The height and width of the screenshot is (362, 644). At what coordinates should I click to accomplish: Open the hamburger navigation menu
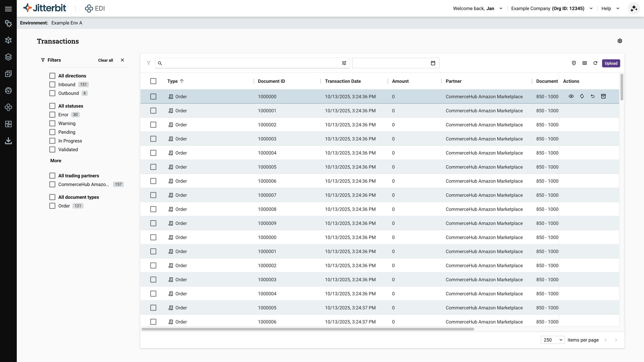pyautogui.click(x=8, y=9)
